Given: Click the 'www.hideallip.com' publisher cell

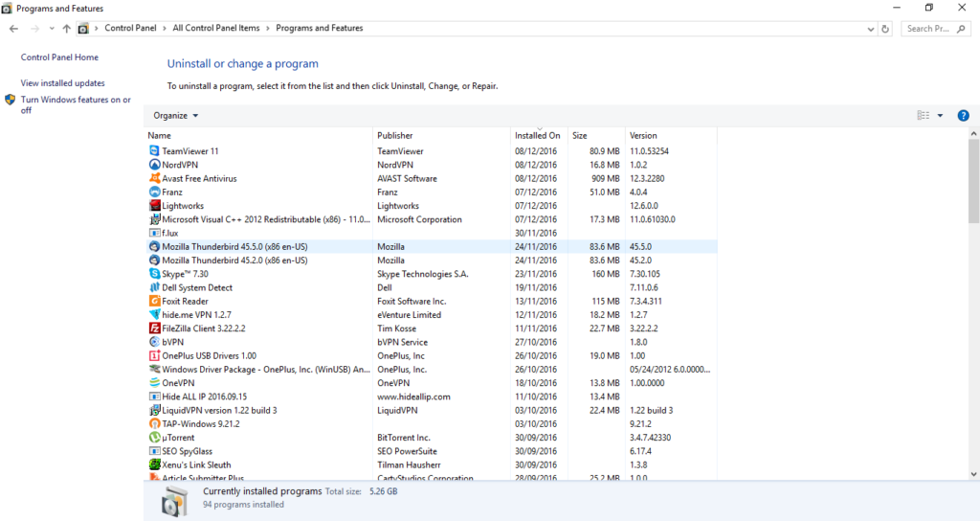Looking at the screenshot, I should click(x=413, y=396).
